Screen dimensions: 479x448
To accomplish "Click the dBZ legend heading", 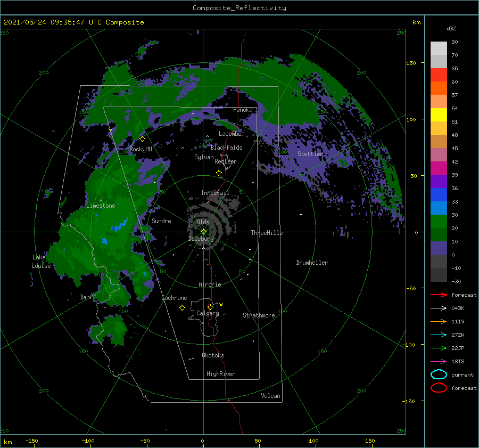I will (451, 29).
